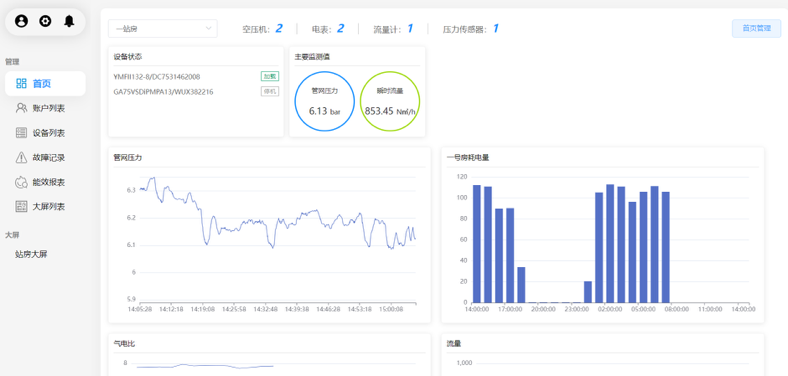Viewport: 788px width, 376px height.
Task: Select device YMFII132-8/DC7531462008
Action: pyautogui.click(x=157, y=76)
